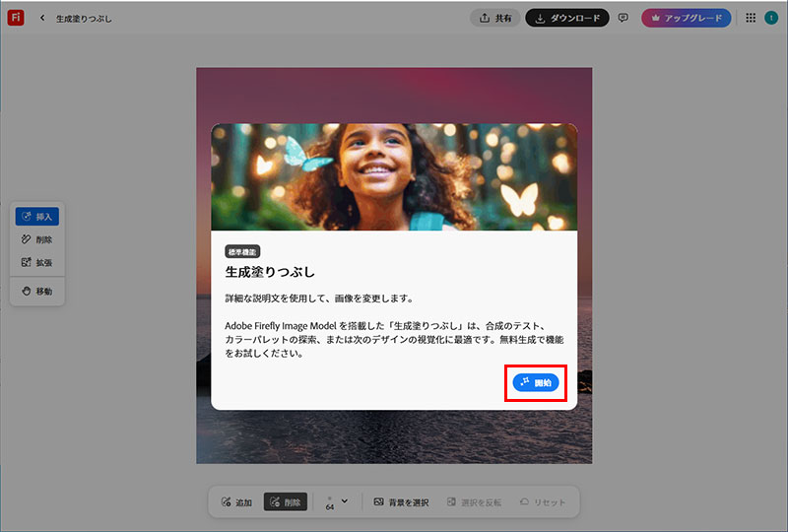Select the 拡張 (Expand) tool

point(37,263)
